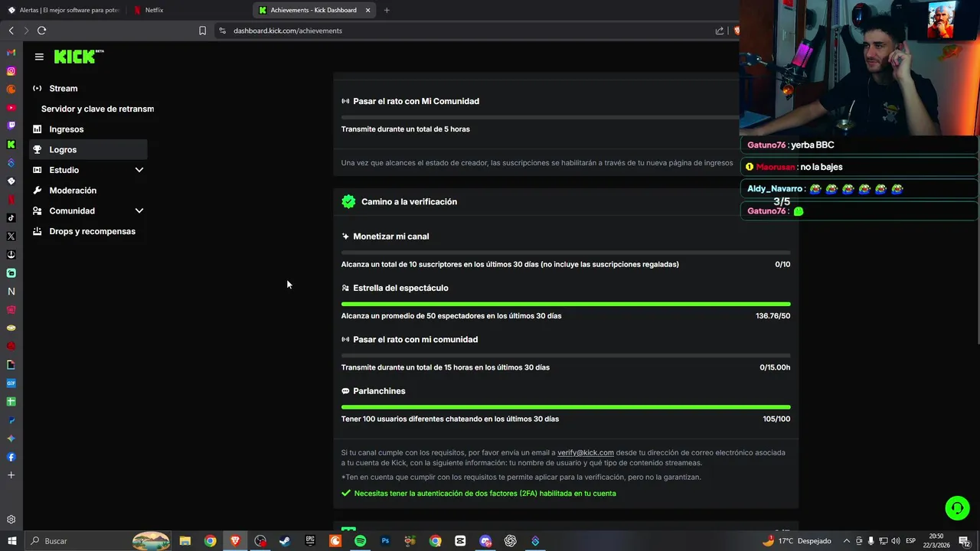
Task: Click the "Camino a la verificación" heading
Action: click(x=409, y=202)
